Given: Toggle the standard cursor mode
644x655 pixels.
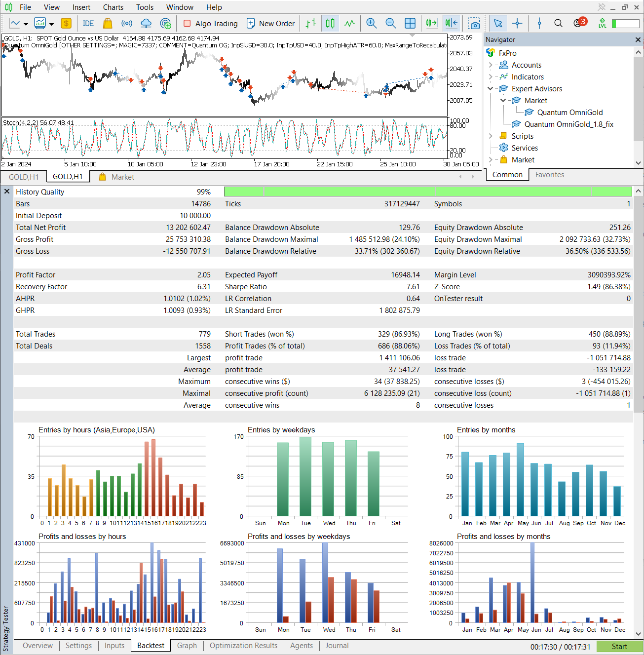Looking at the screenshot, I should pyautogui.click(x=498, y=23).
